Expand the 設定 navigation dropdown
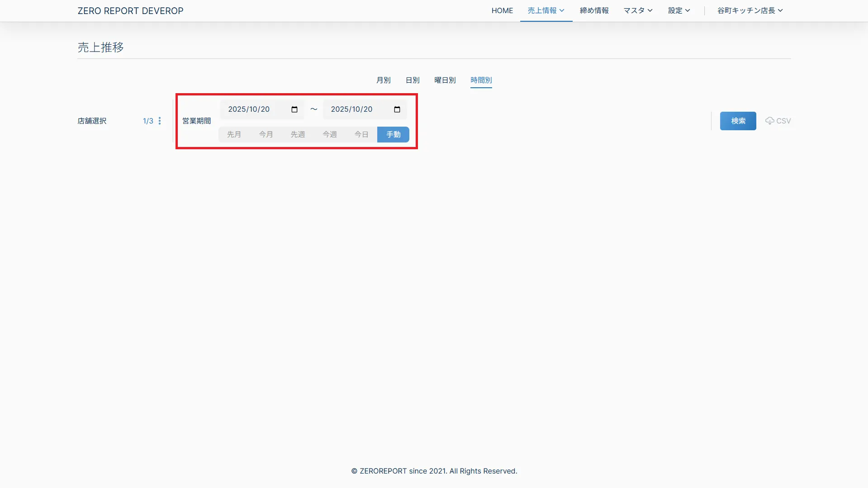The width and height of the screenshot is (868, 488). coord(679,10)
